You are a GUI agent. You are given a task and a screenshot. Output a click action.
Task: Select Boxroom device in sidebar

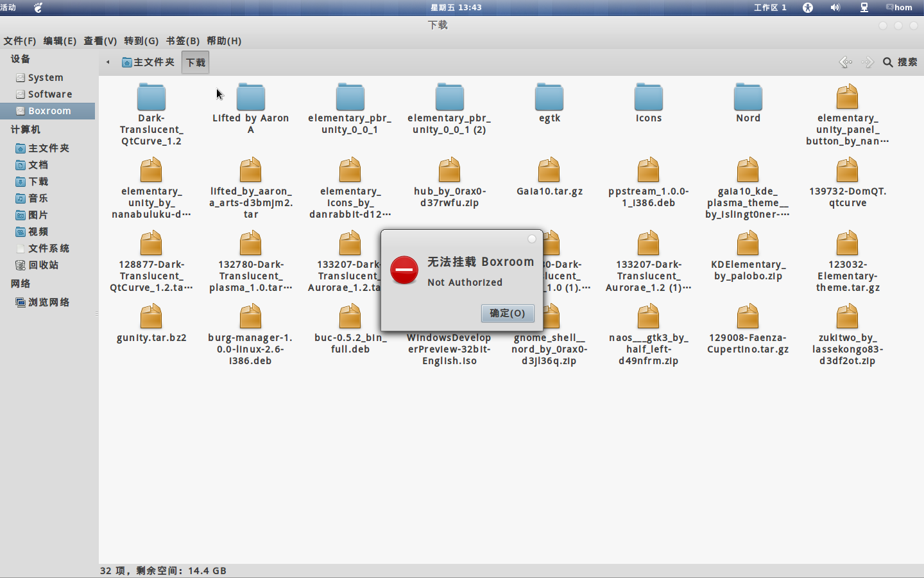[x=49, y=111]
